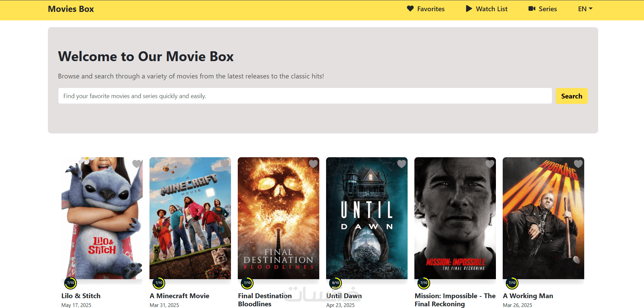The height and width of the screenshot is (308, 644).
Task: Open the Mission: Impossible poster
Action: click(455, 218)
